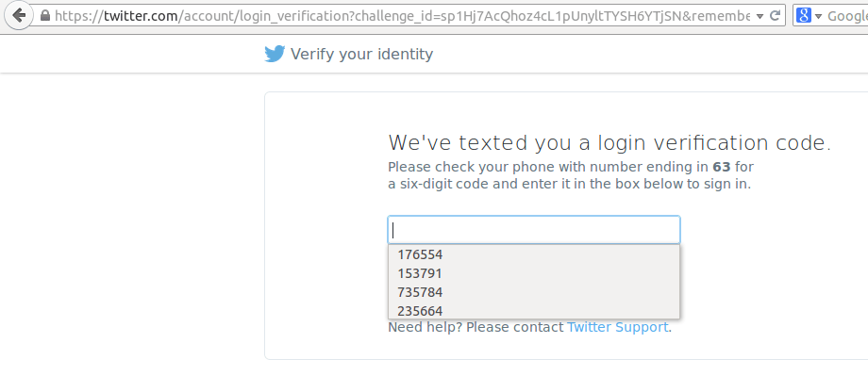868x376 pixels.
Task: Click the Need help? Please contact text
Action: pyautogui.click(x=476, y=327)
